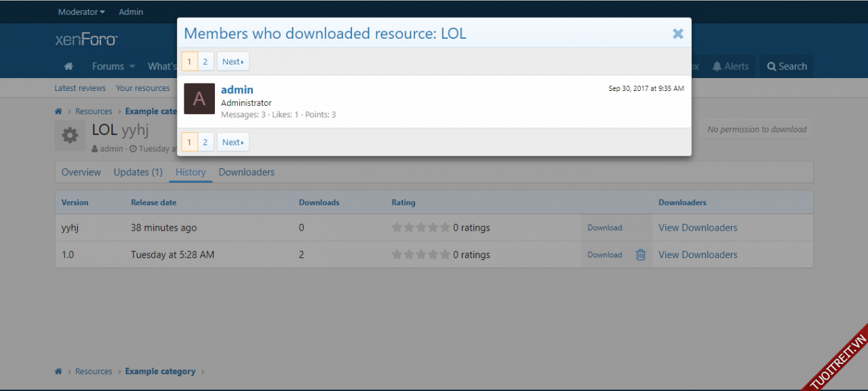The width and height of the screenshot is (868, 391).
Task: Click the bottom Next pagination button
Action: 233,142
